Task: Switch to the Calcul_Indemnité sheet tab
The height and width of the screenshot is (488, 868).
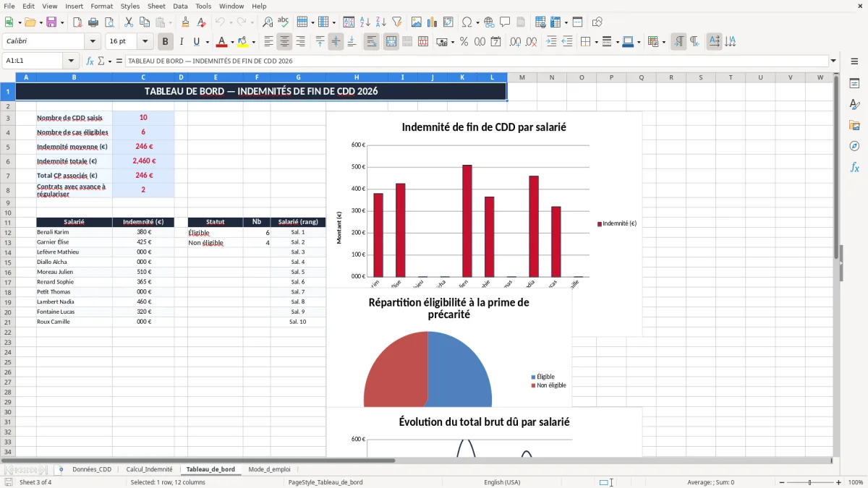Action: [x=149, y=469]
